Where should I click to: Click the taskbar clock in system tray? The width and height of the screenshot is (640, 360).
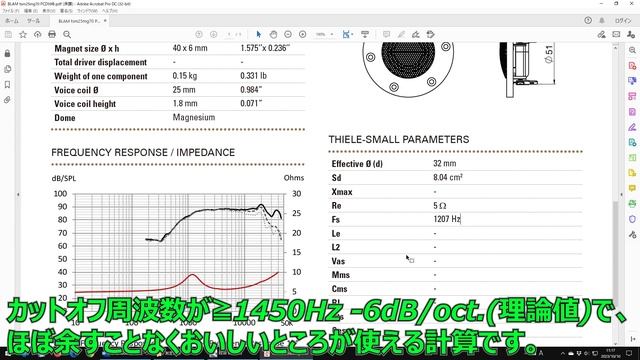(611, 353)
